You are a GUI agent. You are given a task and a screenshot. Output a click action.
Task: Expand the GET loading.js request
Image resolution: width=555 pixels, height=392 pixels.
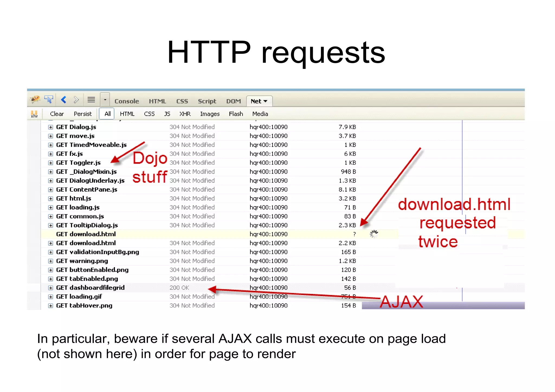(51, 208)
